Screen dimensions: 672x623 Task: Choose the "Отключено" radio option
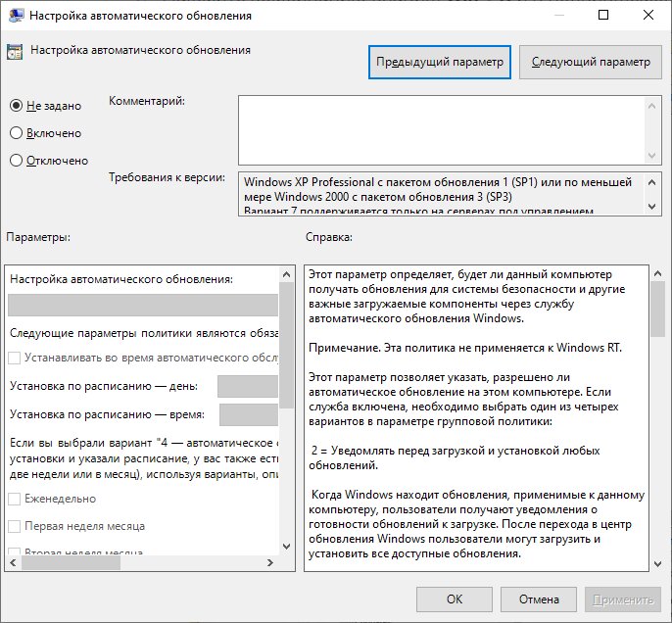(x=16, y=161)
